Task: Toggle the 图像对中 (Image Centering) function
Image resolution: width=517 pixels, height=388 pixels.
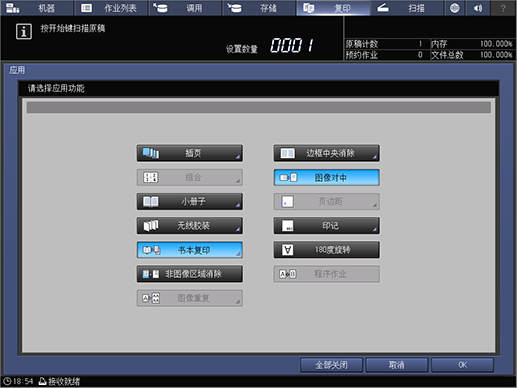Action: pos(327,177)
